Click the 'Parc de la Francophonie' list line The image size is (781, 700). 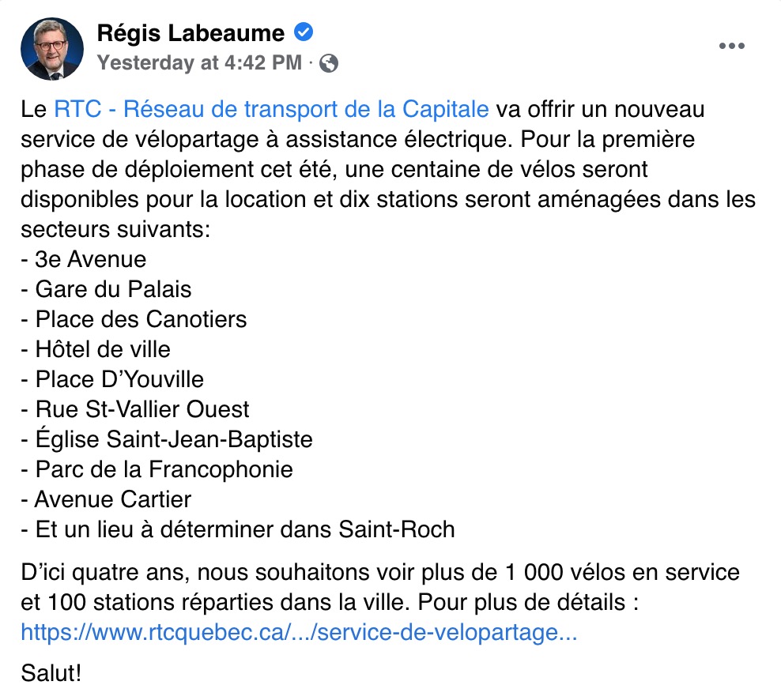click(x=157, y=469)
